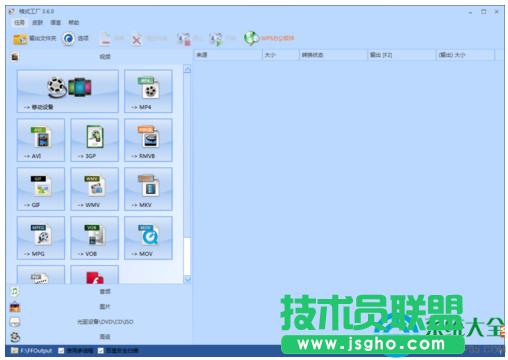Click the Stop conversion toolbar icon
This screenshot has height=360, width=508.
click(x=184, y=39)
